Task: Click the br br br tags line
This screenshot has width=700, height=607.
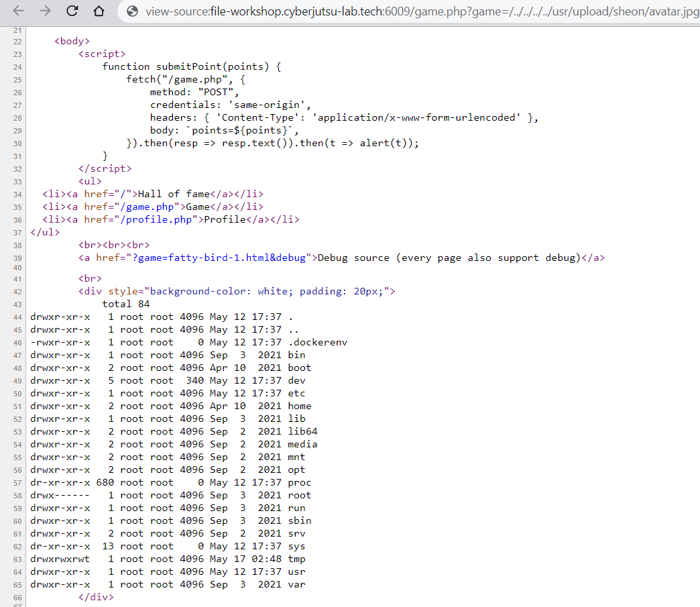Action: (x=114, y=245)
